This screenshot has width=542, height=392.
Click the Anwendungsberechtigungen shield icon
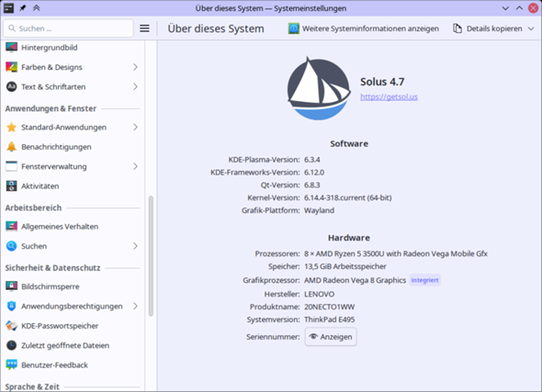tap(11, 307)
